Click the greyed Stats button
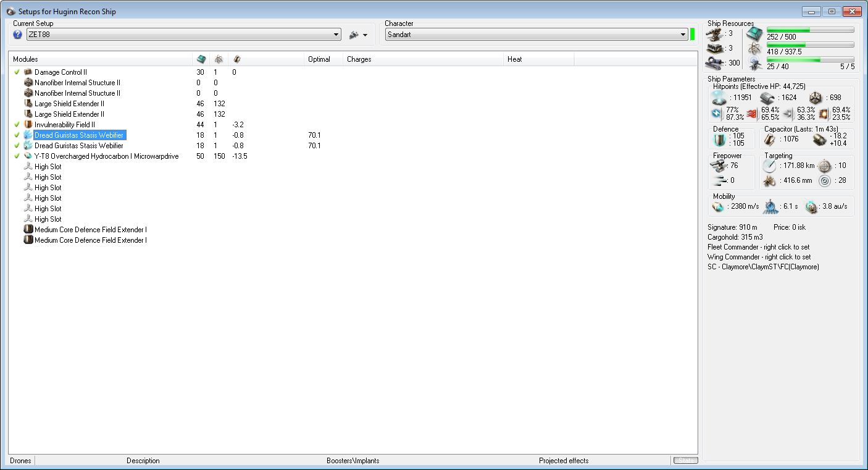This screenshot has height=470, width=868. pyautogui.click(x=685, y=461)
